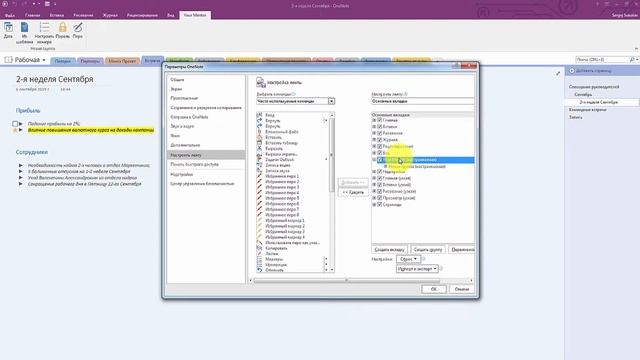Click the Из шаблона ribbon icon
Image resolution: width=640 pixels, height=360 pixels.
tap(24, 27)
